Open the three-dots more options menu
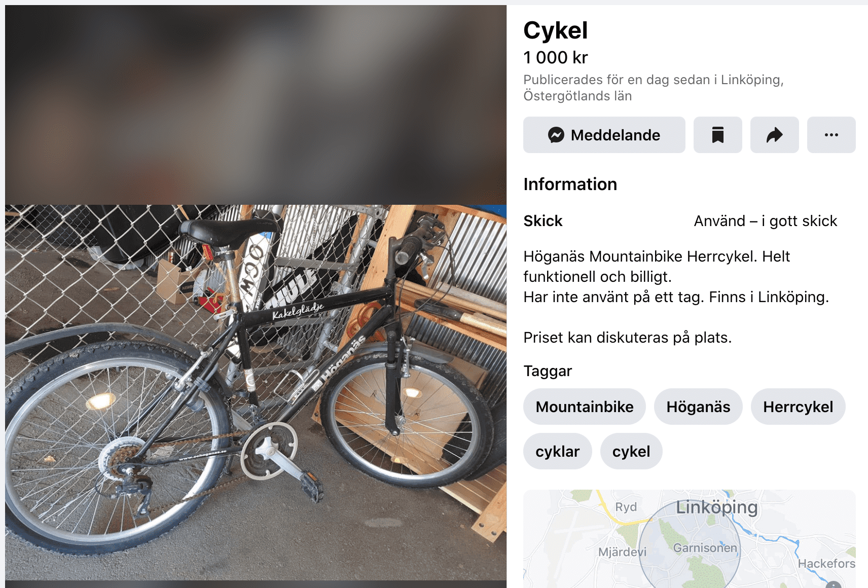Image resolution: width=868 pixels, height=588 pixels. pos(831,135)
